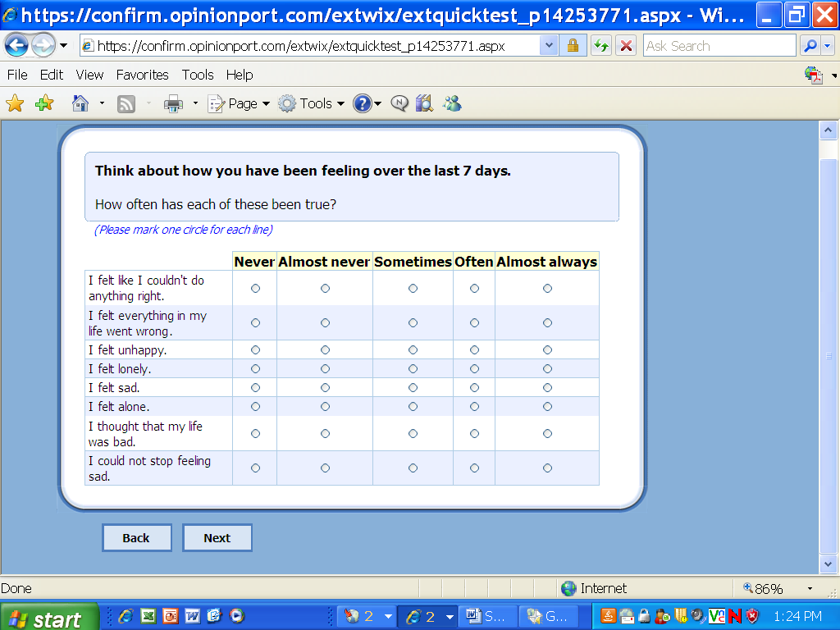Click the scroll up arrow
The image size is (840, 630).
click(x=828, y=130)
